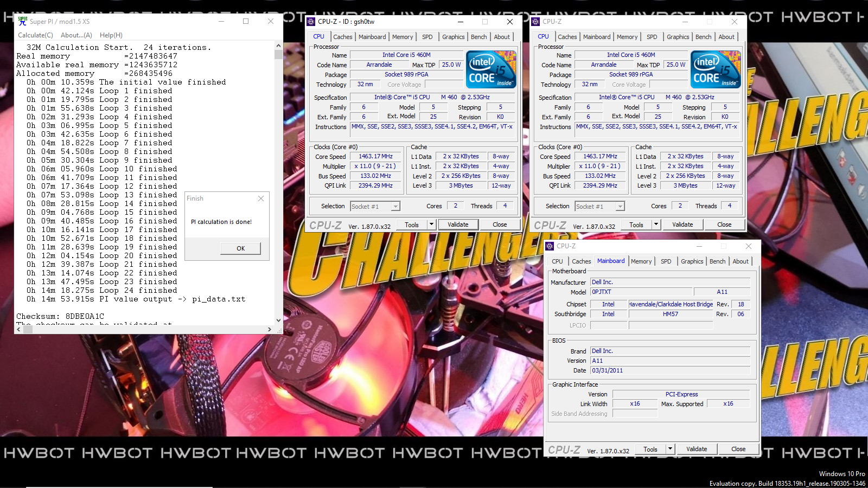Click the Intel Core i5 logo in the top-right CPU-Z window
This screenshot has width=868, height=488.
pyautogui.click(x=716, y=69)
